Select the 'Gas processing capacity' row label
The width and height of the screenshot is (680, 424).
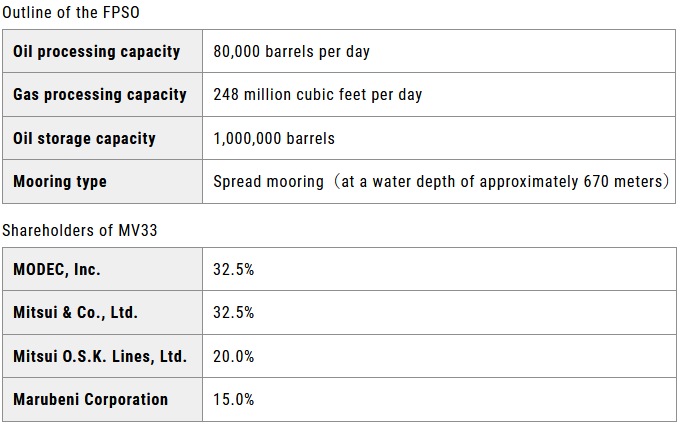coord(100,95)
